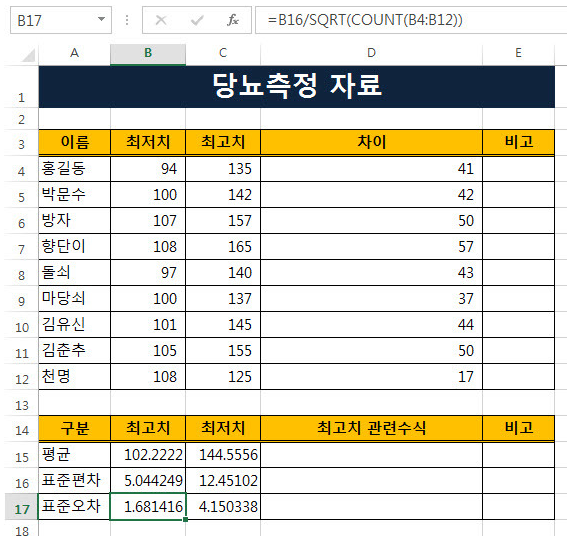Screen dimensions: 567x541
Task: Select row 17 header
Action: point(21,507)
